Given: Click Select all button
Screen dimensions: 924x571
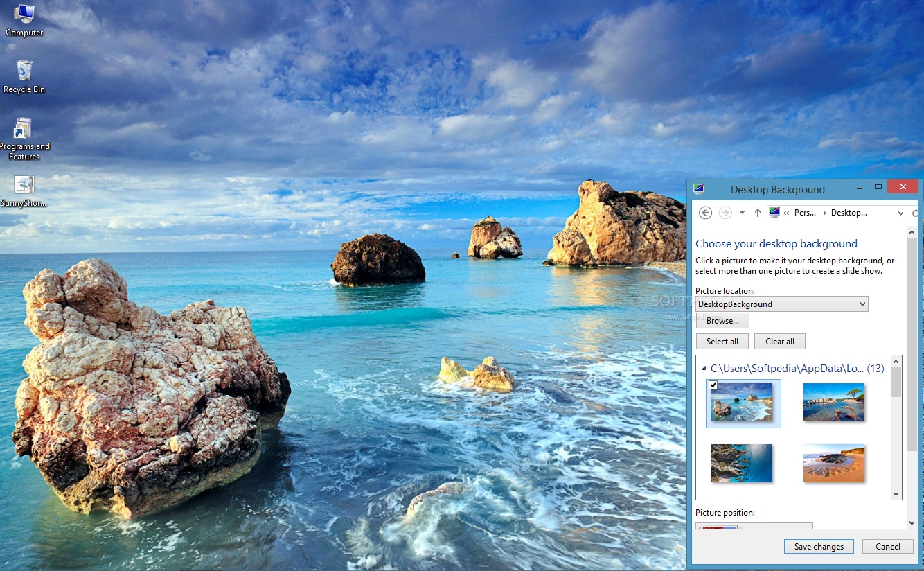Looking at the screenshot, I should 722,341.
